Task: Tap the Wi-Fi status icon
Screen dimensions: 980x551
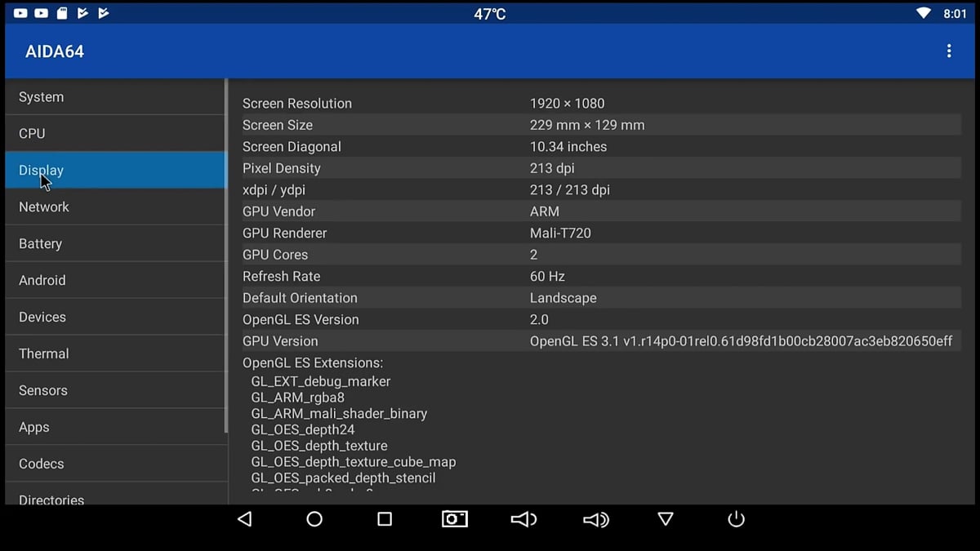Action: 924,13
